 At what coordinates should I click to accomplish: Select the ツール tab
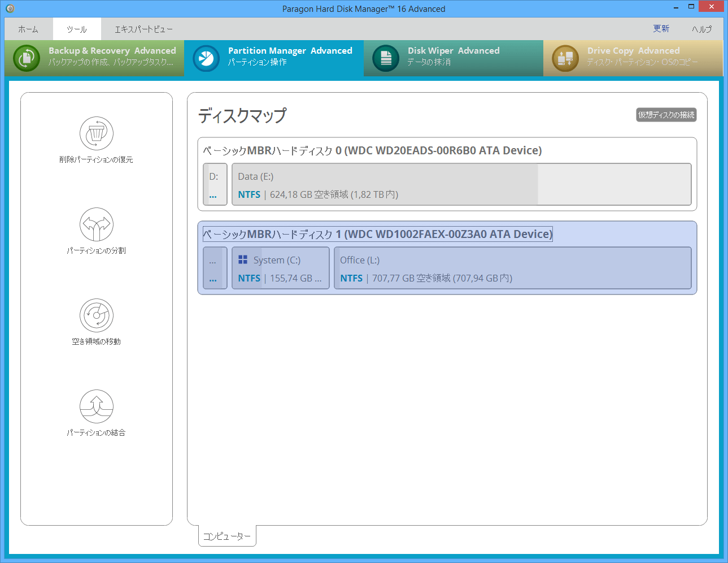coord(77,29)
